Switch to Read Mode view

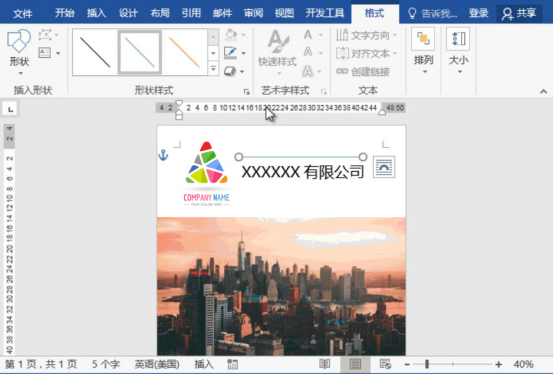[x=324, y=364]
